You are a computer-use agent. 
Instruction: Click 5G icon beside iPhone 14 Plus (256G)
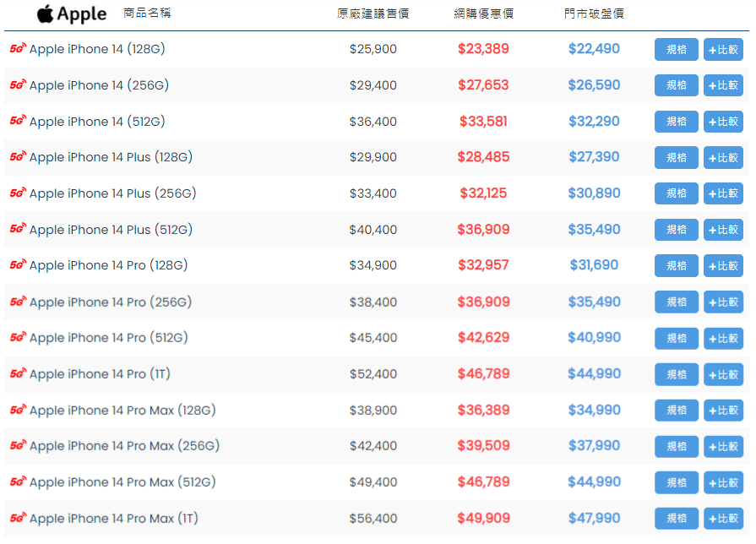pyautogui.click(x=18, y=193)
